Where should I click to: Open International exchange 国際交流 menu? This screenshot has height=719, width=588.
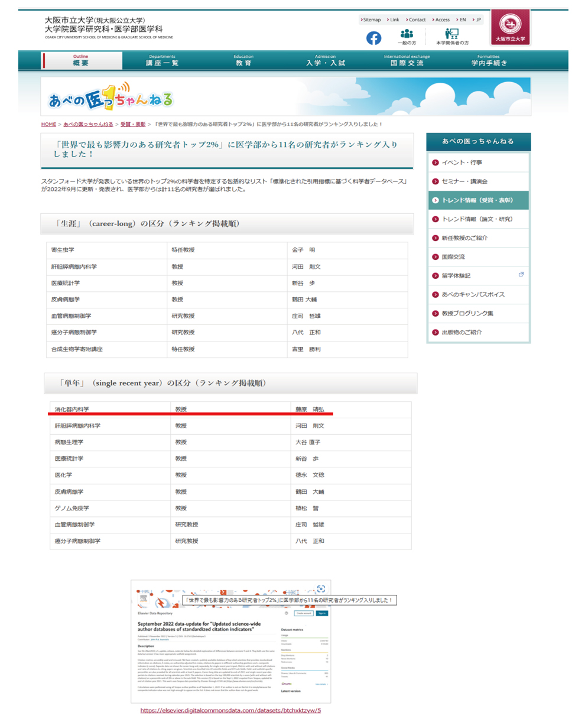[407, 60]
